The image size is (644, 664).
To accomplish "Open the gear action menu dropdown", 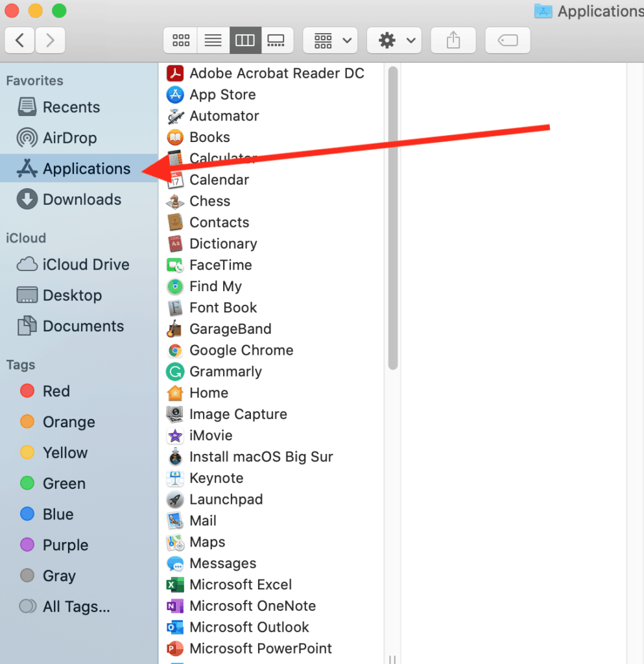I will pos(394,41).
